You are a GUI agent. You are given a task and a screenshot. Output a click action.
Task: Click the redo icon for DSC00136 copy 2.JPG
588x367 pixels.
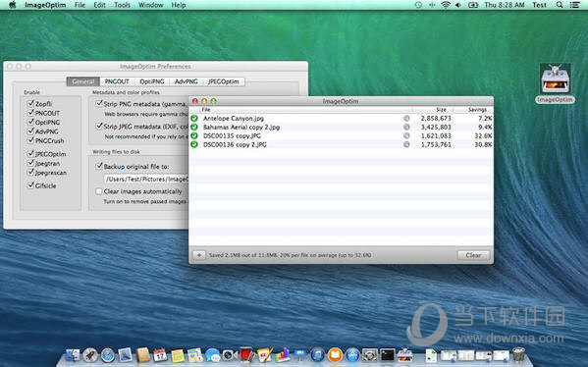point(406,144)
